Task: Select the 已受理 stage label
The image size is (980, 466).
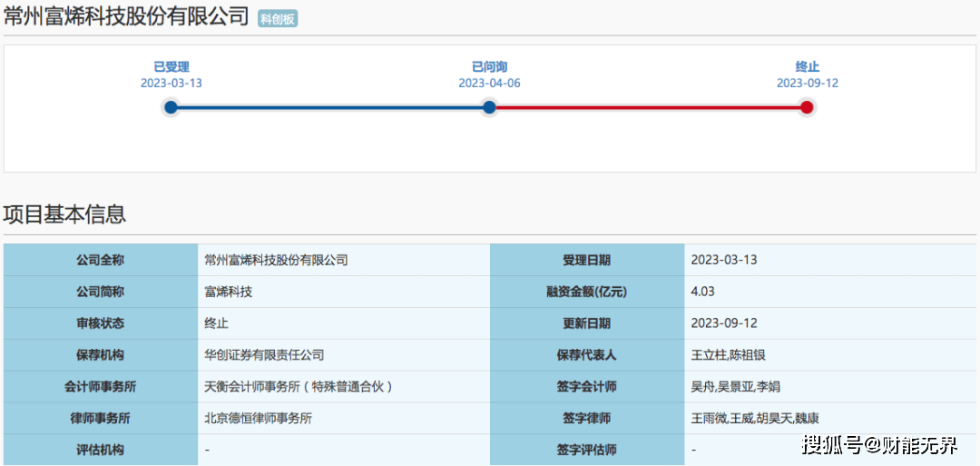Action: point(171,67)
